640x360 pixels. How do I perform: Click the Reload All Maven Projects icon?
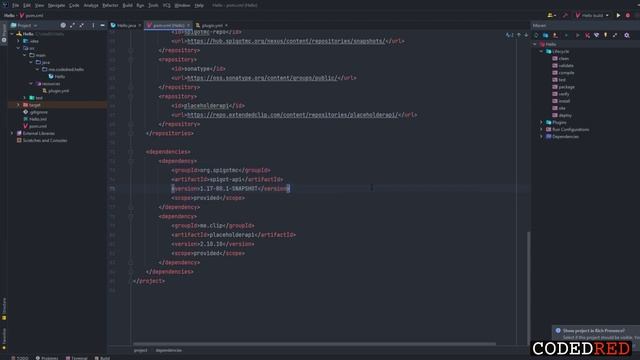click(536, 36)
